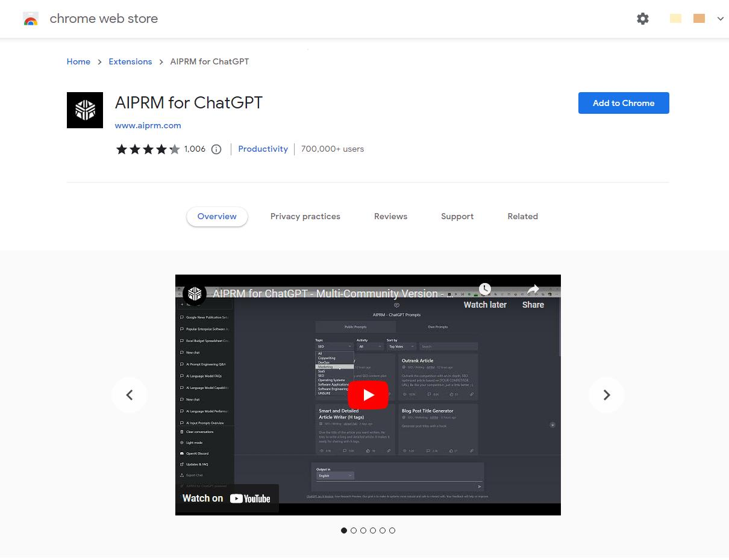The width and height of the screenshot is (729, 560).
Task: Select the third carousel dot
Action: pyautogui.click(x=363, y=530)
